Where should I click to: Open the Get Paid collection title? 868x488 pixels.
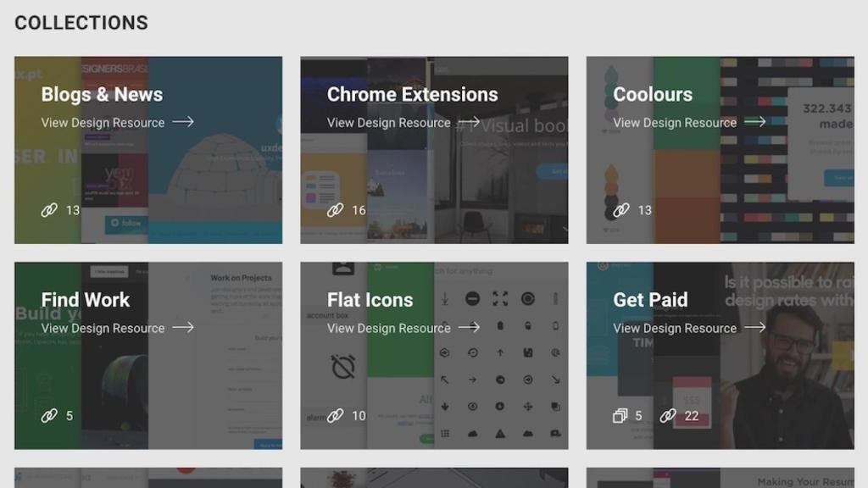point(650,300)
